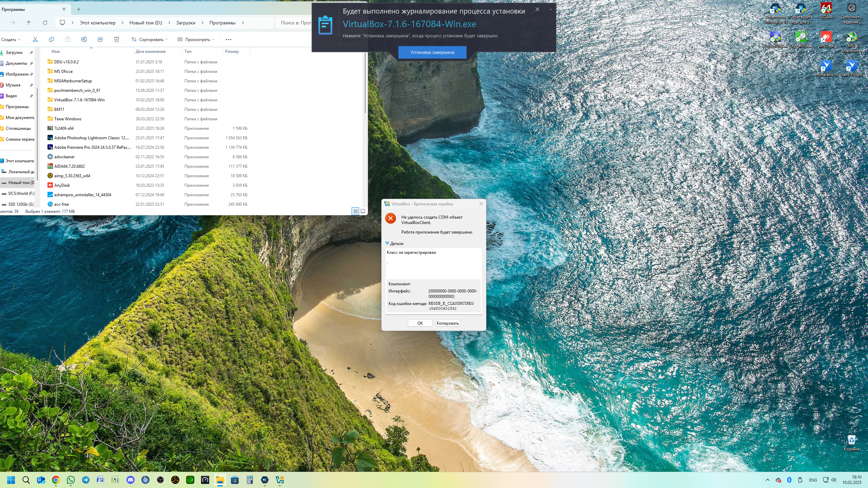Click the Cut scissors icon in Explorer toolbar

coord(35,39)
